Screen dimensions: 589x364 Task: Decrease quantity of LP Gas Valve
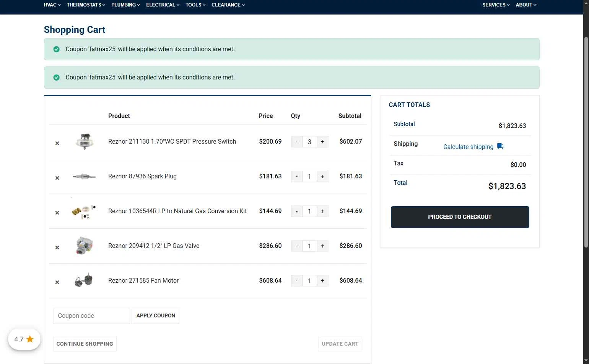coord(296,246)
